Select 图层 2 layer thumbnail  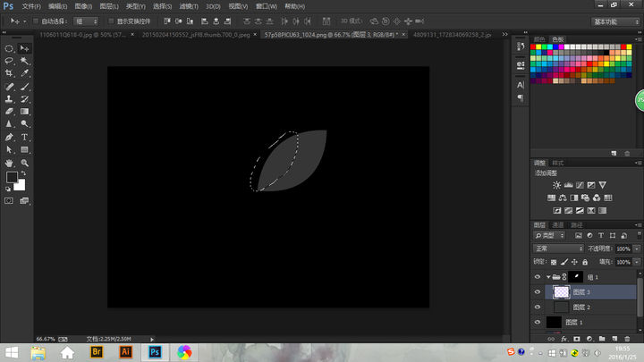tap(561, 307)
